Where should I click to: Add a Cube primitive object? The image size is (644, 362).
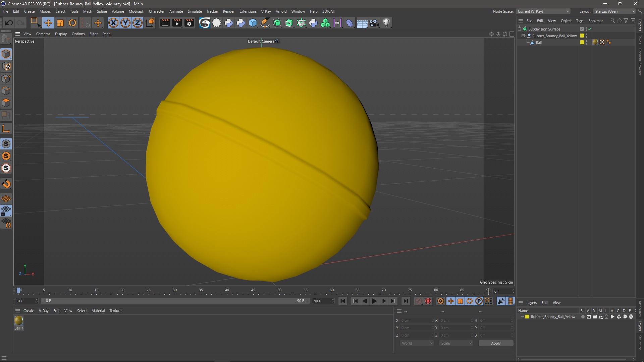253,23
